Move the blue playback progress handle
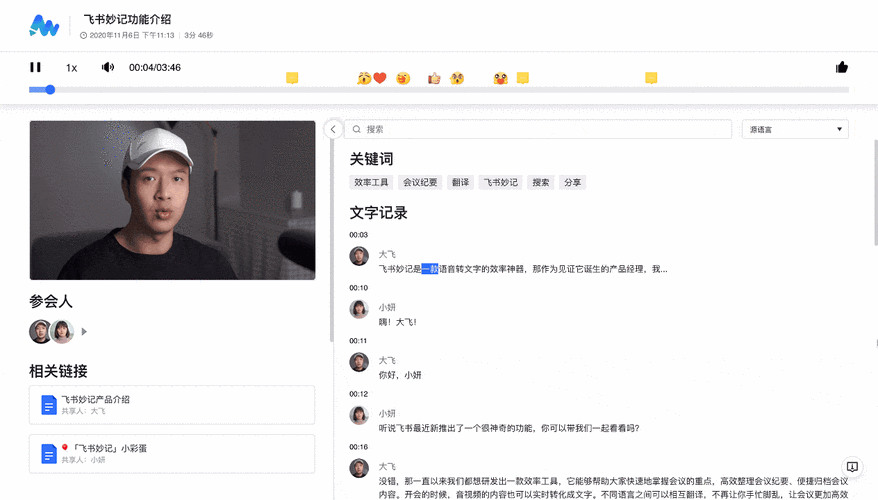Image resolution: width=878 pixels, height=500 pixels. coord(50,90)
